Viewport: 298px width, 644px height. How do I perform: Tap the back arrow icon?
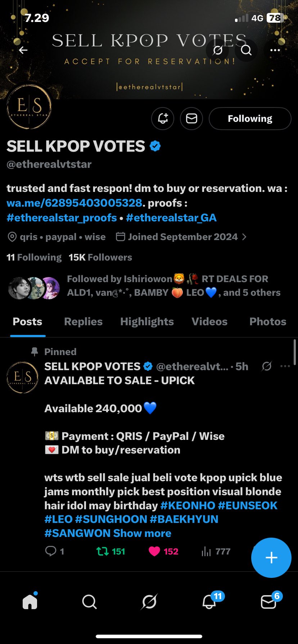[x=23, y=50]
